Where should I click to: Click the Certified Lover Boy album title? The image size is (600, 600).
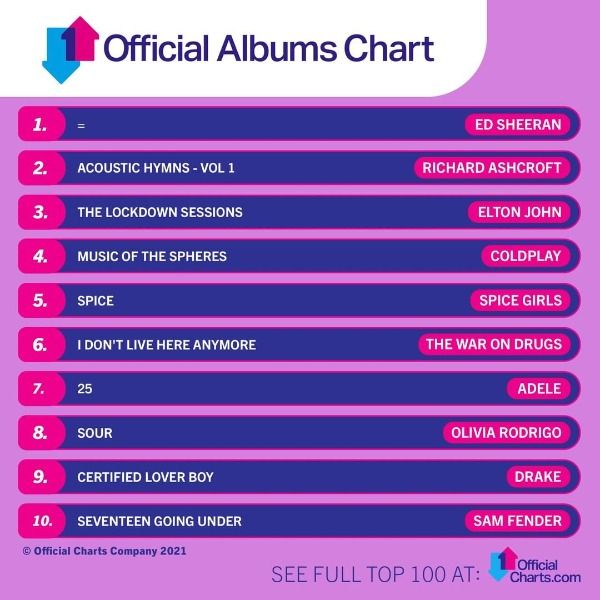145,477
